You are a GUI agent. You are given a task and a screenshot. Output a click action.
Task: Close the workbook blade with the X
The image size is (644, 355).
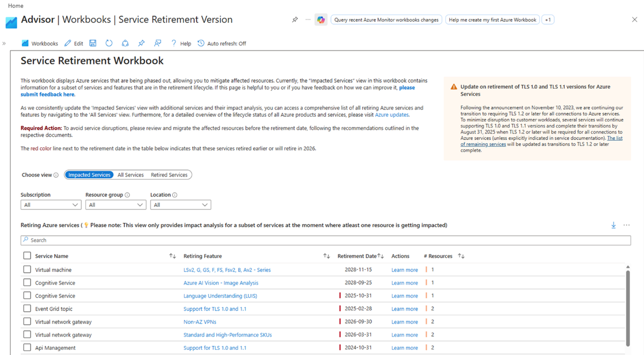[x=634, y=20]
